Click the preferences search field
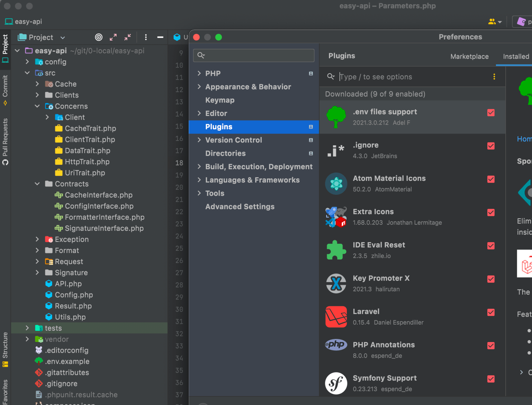 254,55
